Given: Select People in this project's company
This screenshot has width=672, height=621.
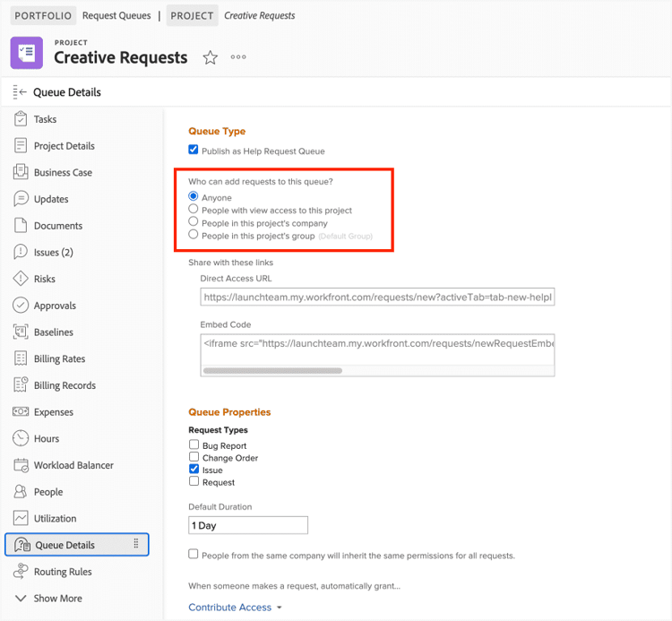Looking at the screenshot, I should pyautogui.click(x=194, y=222).
